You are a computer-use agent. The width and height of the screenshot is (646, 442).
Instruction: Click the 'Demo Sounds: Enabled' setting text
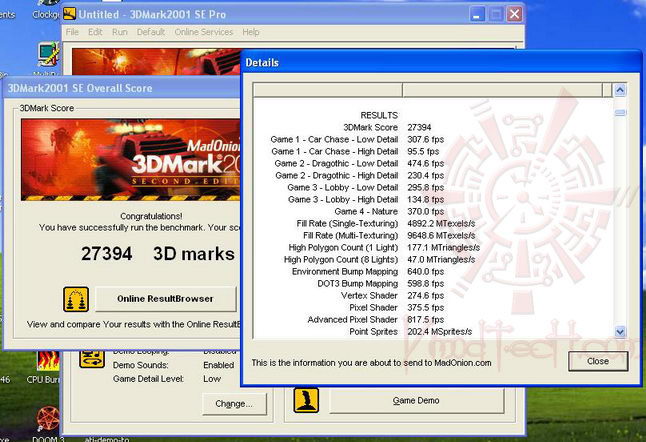pyautogui.click(x=173, y=365)
